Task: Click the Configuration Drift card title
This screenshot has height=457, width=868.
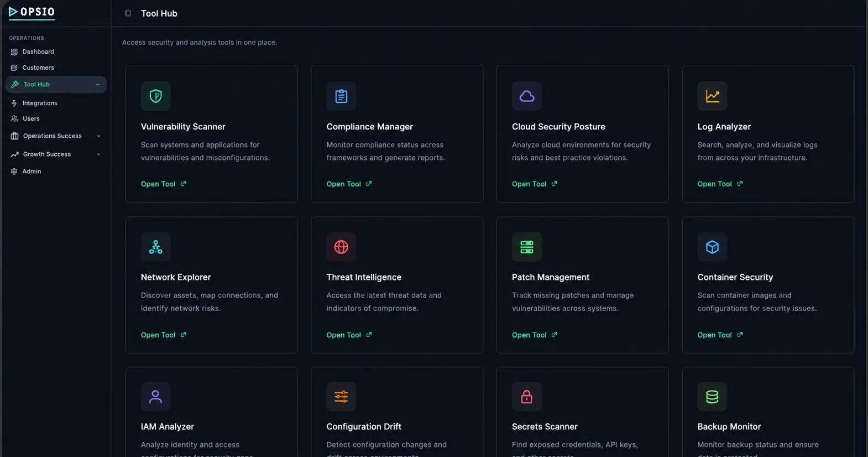Action: [364, 427]
